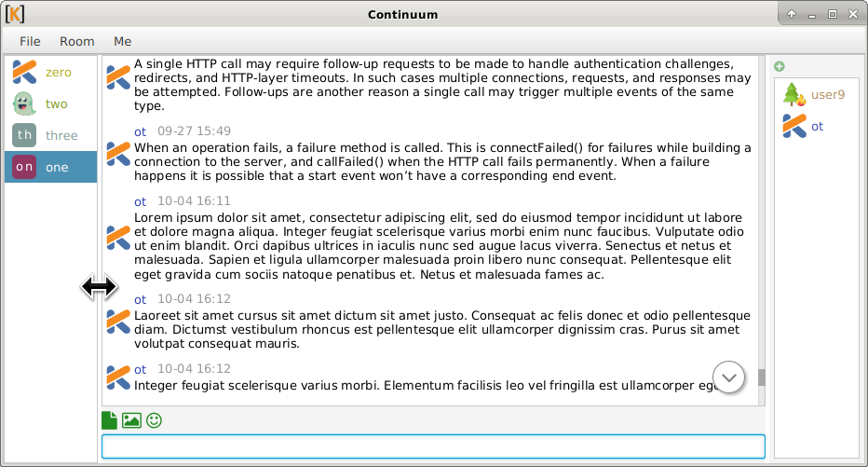Image resolution: width=868 pixels, height=467 pixels.
Task: Click the 'th' avatar of room three
Action: pyautogui.click(x=24, y=135)
